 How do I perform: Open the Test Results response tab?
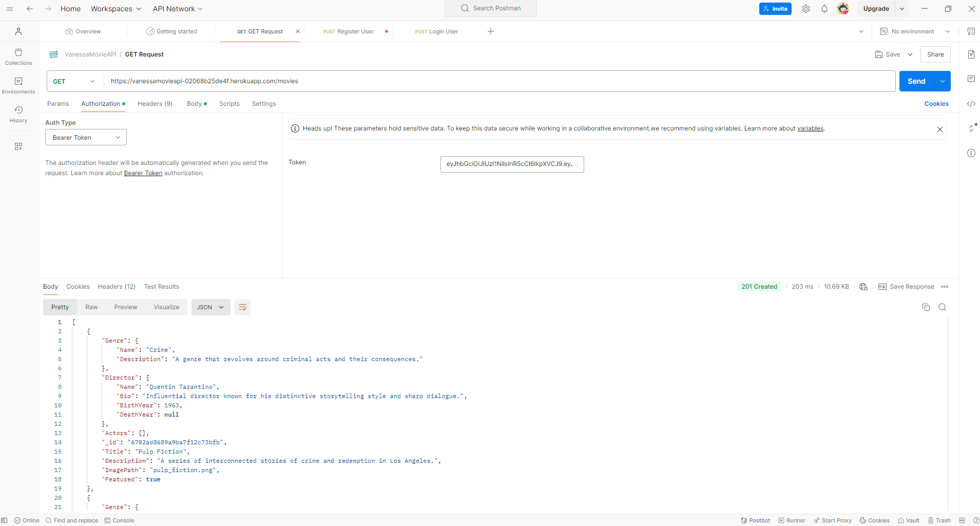(162, 287)
